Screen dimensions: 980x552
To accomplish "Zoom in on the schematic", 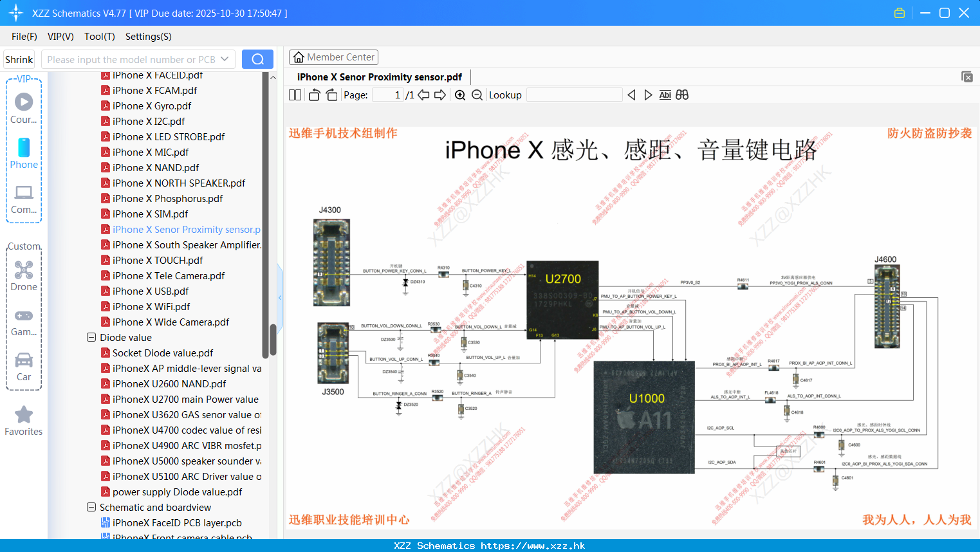I will pos(460,95).
